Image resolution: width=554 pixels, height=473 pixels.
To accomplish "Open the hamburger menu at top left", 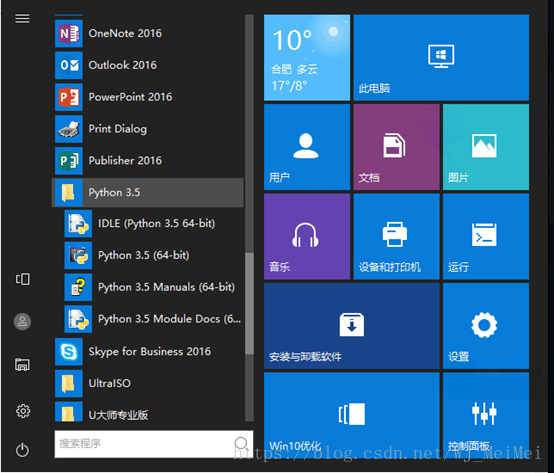I will [22, 18].
